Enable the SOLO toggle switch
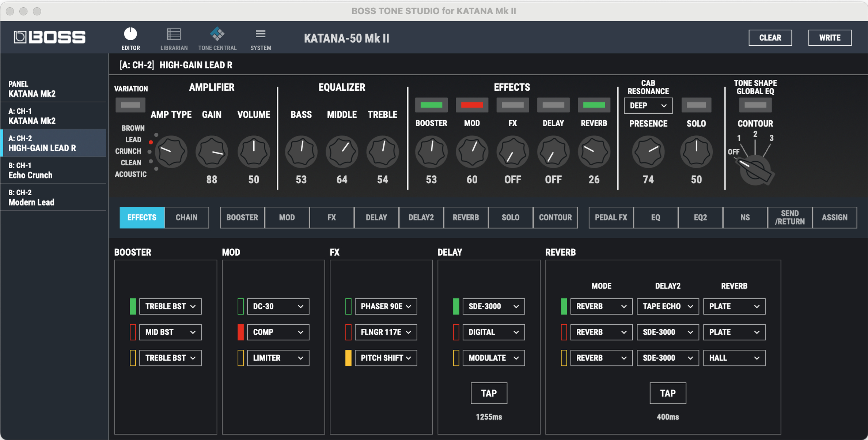 coord(696,105)
